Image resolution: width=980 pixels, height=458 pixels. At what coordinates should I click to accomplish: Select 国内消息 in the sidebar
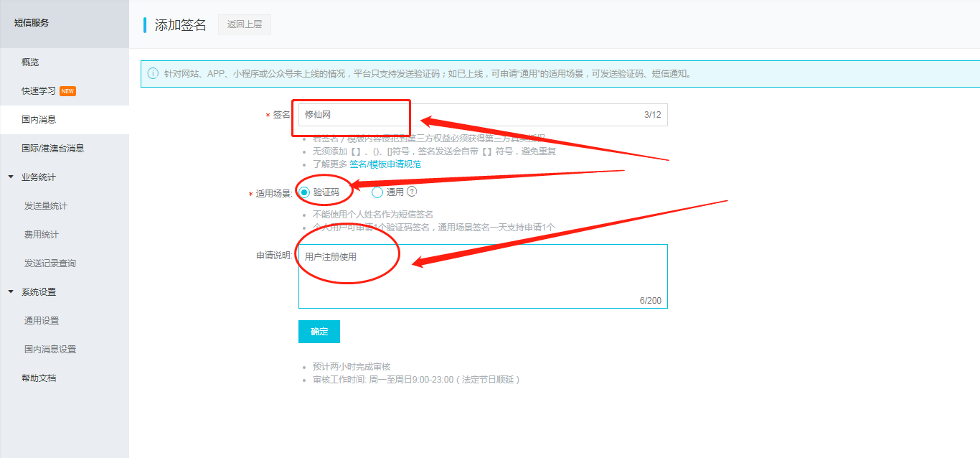39,120
